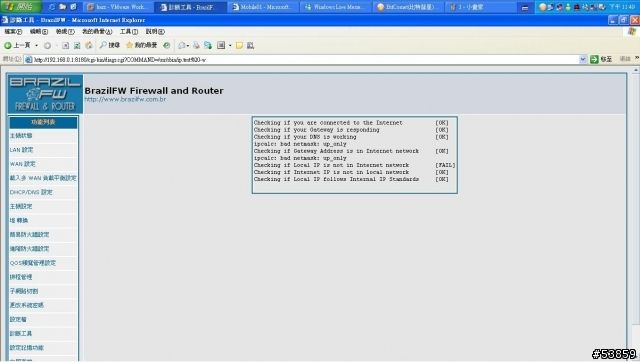The width and height of the screenshot is (640, 362).
Task: Click the IE quick launch icon
Action: point(51,7)
